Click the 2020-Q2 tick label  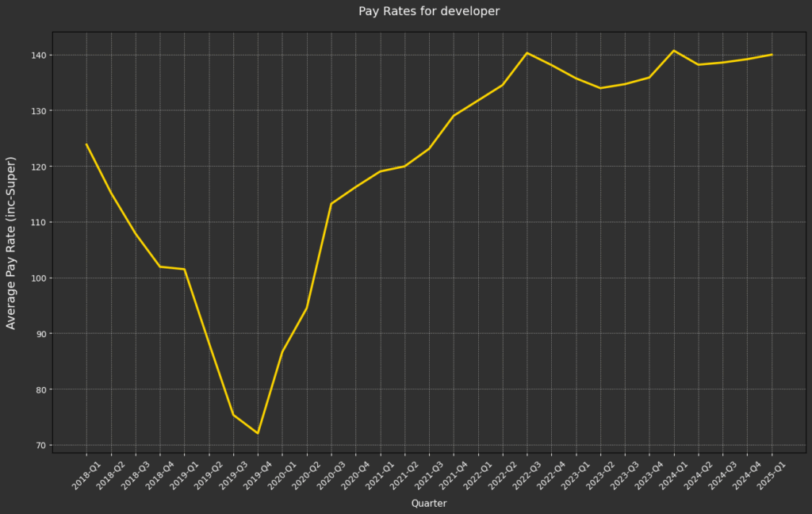(x=307, y=476)
